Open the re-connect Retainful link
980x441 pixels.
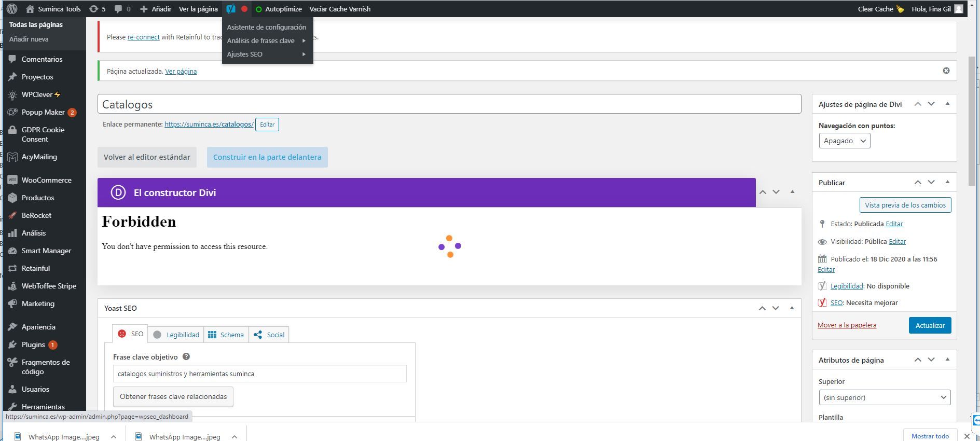click(143, 37)
